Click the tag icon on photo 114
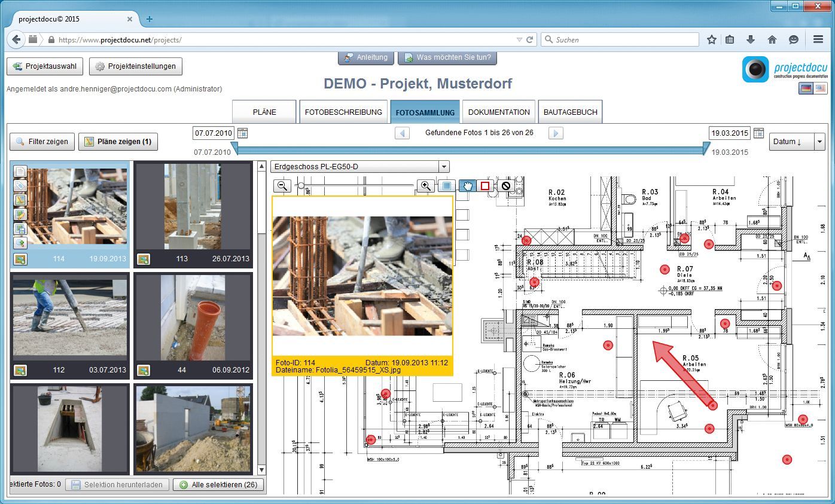 pyautogui.click(x=20, y=186)
